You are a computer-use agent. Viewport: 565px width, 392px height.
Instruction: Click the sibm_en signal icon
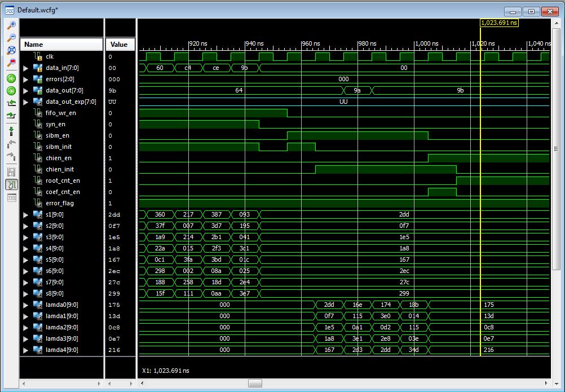click(x=38, y=135)
